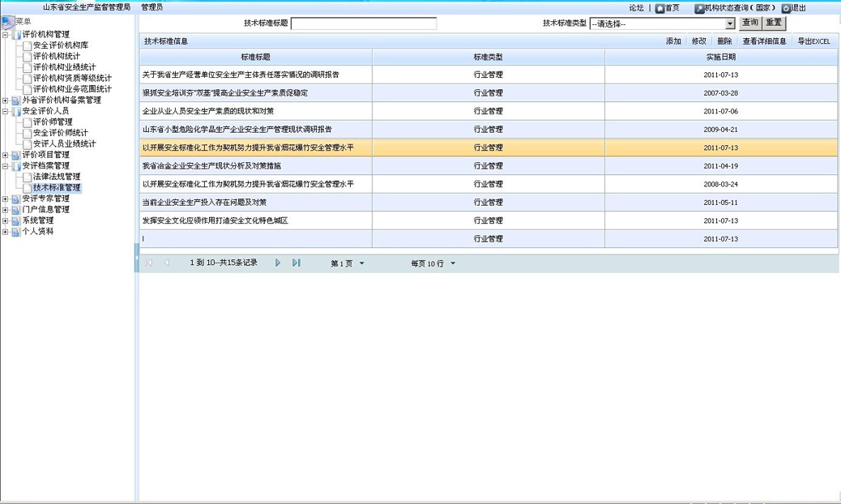
Task: Click the 首页 home icon
Action: coord(660,8)
